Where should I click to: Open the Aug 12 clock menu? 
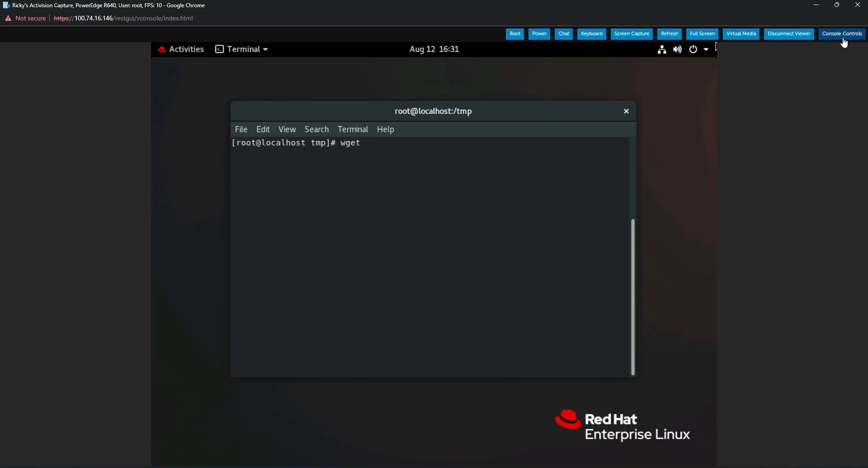434,49
